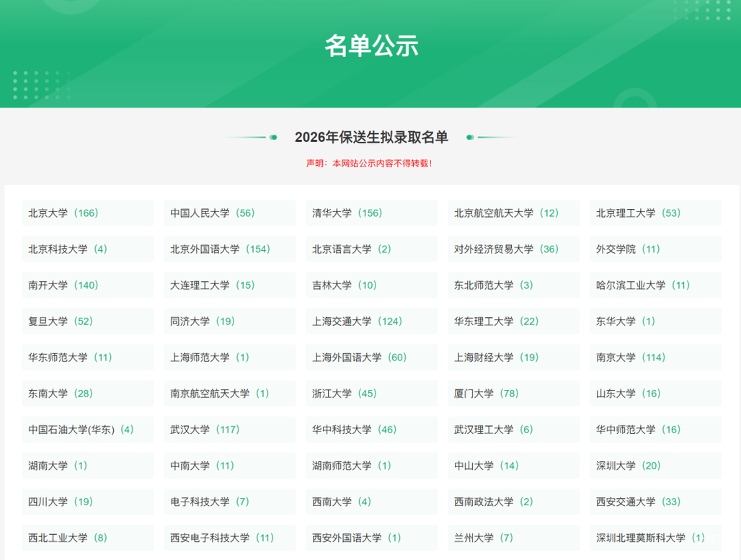741x560 pixels.
Task: Open 上海财经大学 (19) entry
Action: tap(514, 357)
